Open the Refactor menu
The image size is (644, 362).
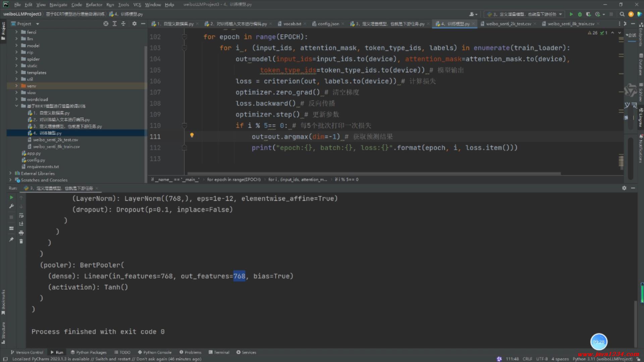[x=94, y=4]
